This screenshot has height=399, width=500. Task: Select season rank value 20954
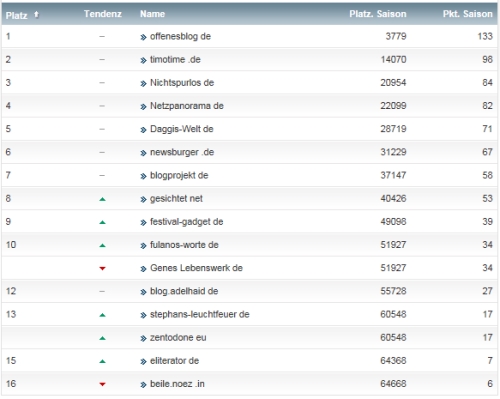pos(393,83)
